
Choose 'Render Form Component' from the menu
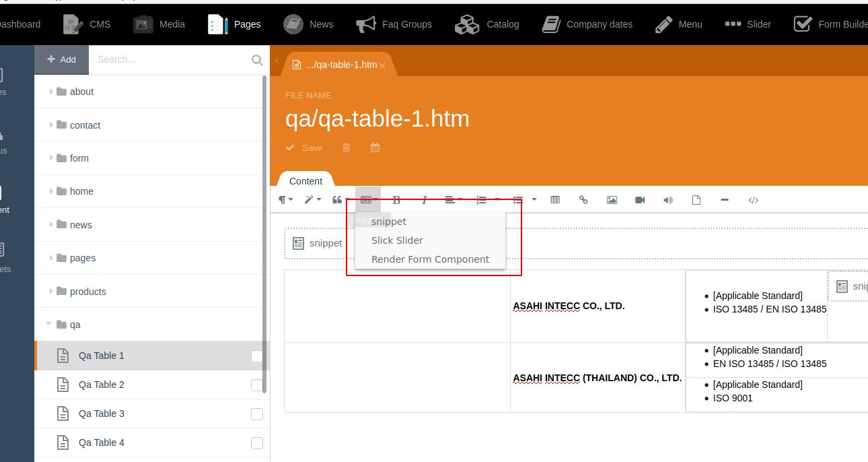pyautogui.click(x=430, y=259)
